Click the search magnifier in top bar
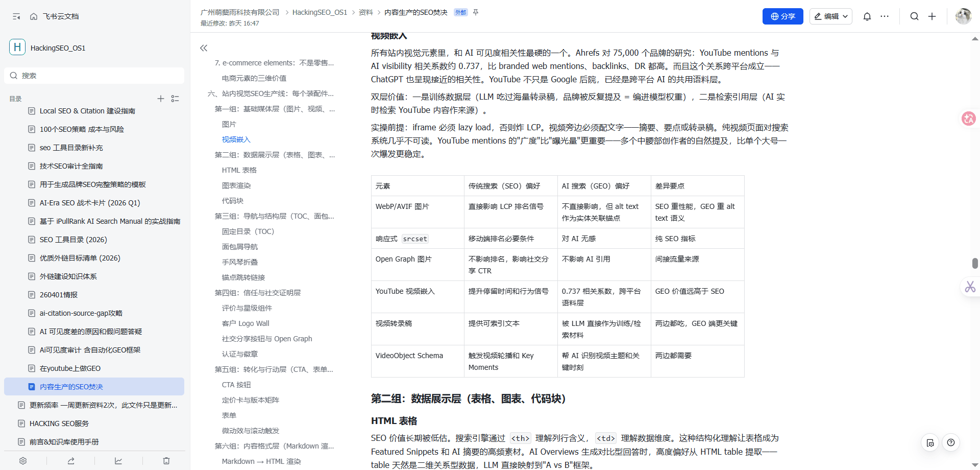This screenshot has height=470, width=980. click(x=915, y=16)
